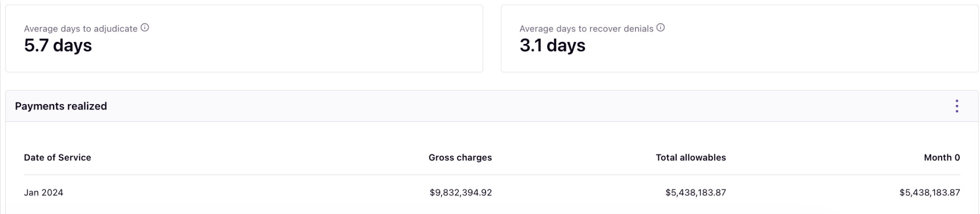Viewport: 980px width, 214px height.
Task: Click the Total allowables $5,438,183.87 cell
Action: click(x=695, y=192)
